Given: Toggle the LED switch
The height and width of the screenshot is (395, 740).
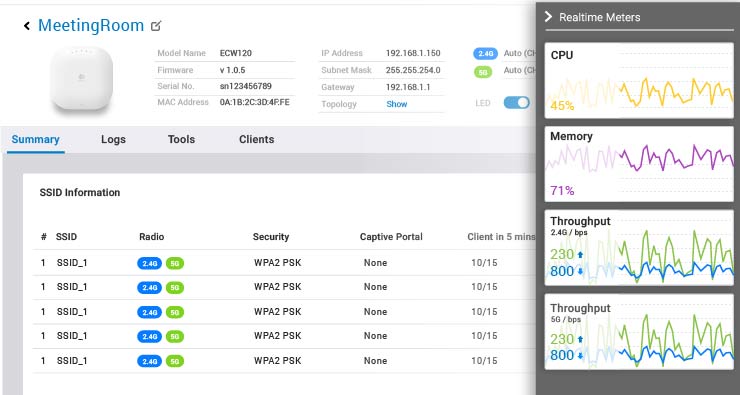Looking at the screenshot, I should [516, 103].
